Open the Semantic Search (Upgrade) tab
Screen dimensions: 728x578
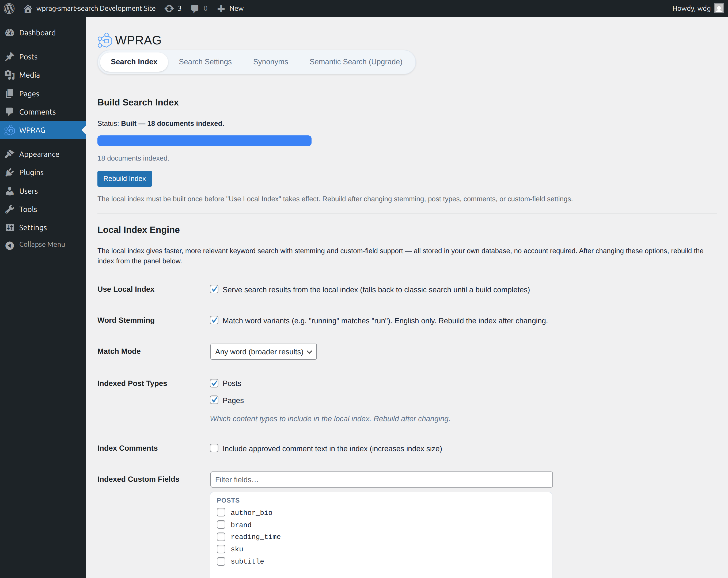356,62
